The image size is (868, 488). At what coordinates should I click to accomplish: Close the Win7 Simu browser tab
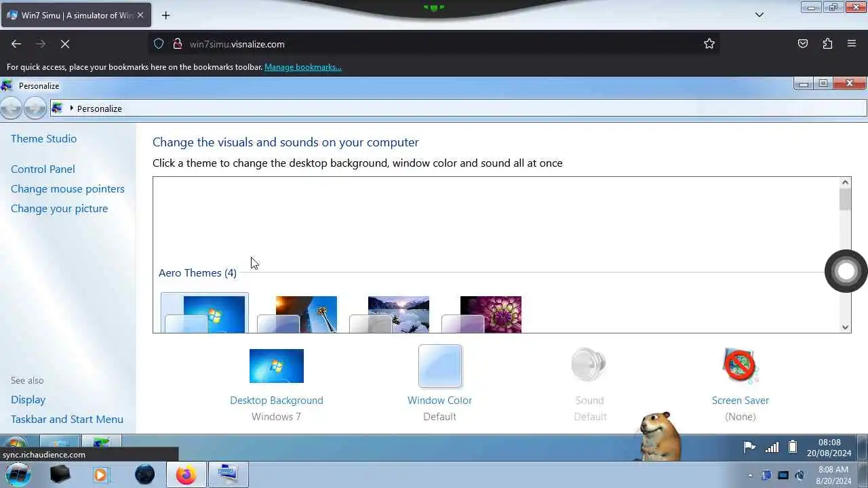point(140,15)
